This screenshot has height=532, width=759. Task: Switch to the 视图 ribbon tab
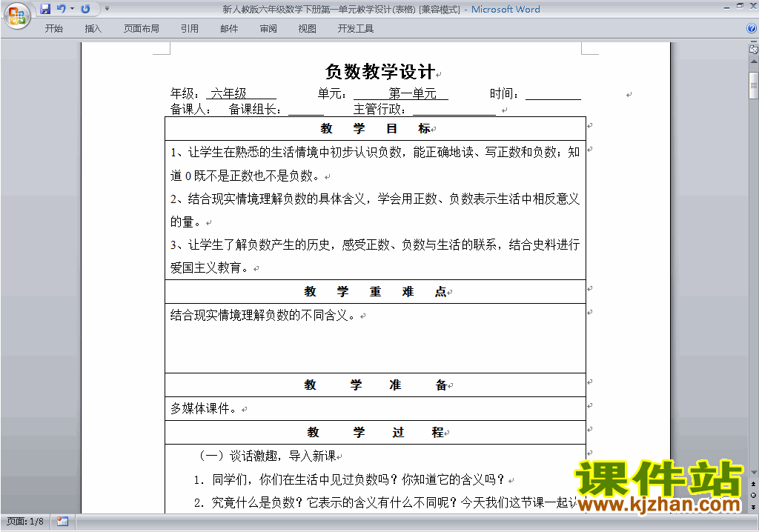pos(308,29)
